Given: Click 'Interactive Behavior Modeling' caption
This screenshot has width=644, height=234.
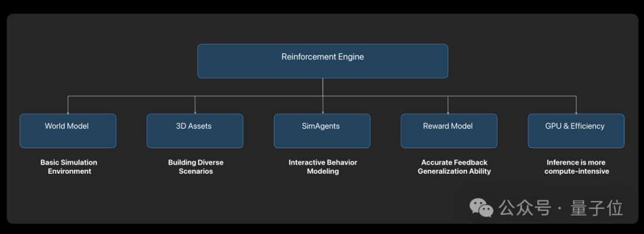Looking at the screenshot, I should tap(323, 167).
